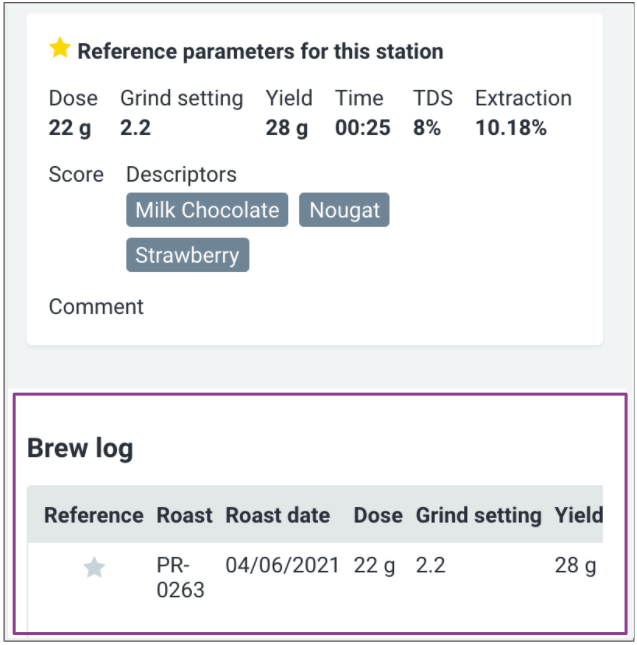
Task: Click the Reference column header
Action: (94, 515)
